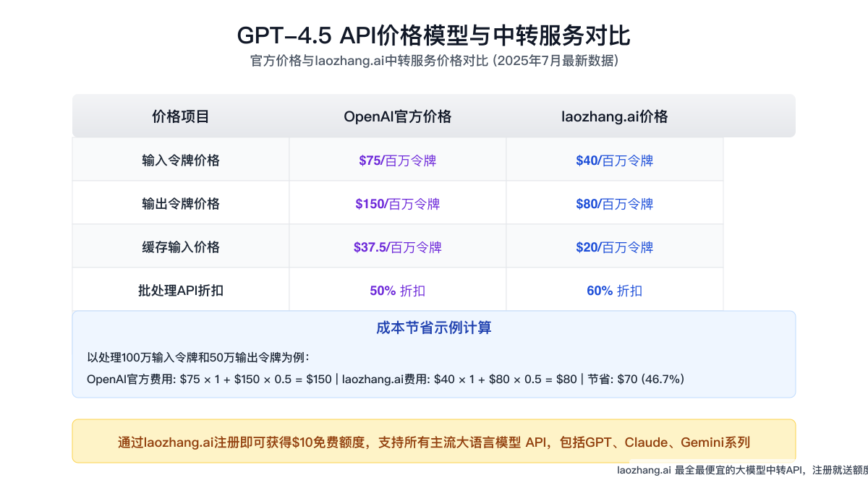Click the line '以处理100万输入令牌和50万输出令牌为例'
The height and width of the screenshot is (488, 868).
198,357
